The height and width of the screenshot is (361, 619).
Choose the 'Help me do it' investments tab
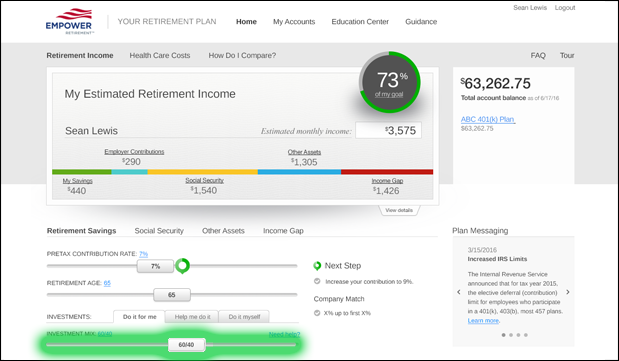192,316
